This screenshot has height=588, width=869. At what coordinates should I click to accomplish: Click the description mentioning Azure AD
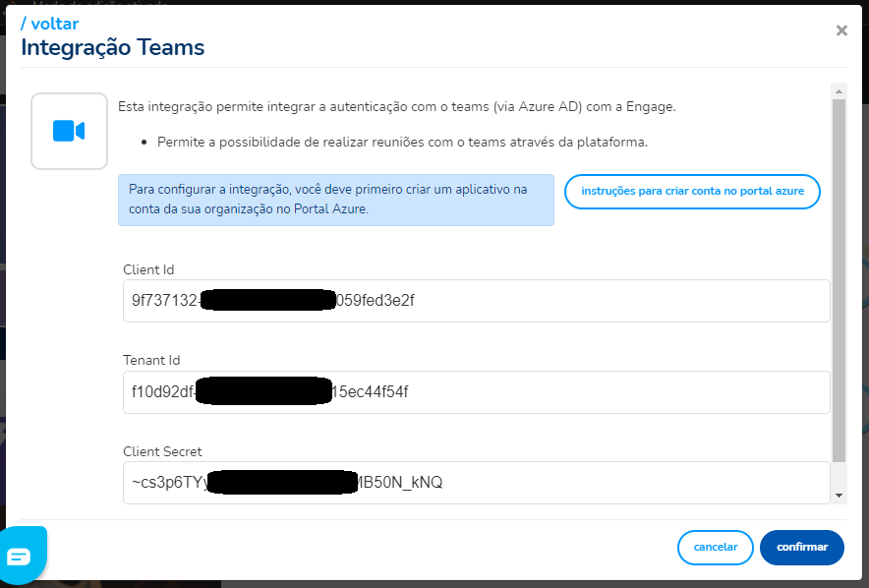tap(397, 107)
